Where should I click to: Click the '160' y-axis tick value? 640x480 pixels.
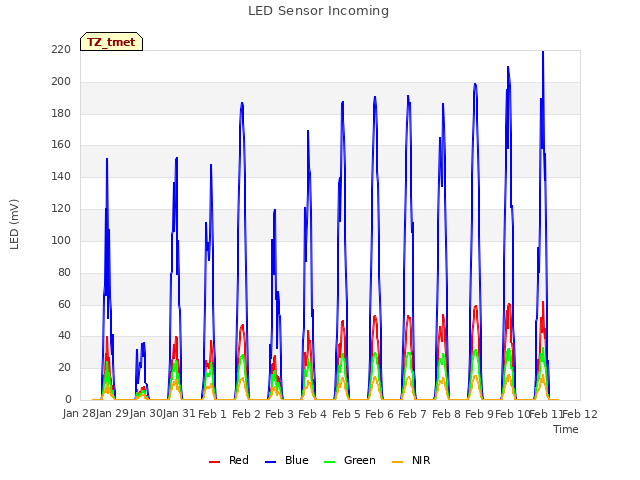[x=61, y=145]
